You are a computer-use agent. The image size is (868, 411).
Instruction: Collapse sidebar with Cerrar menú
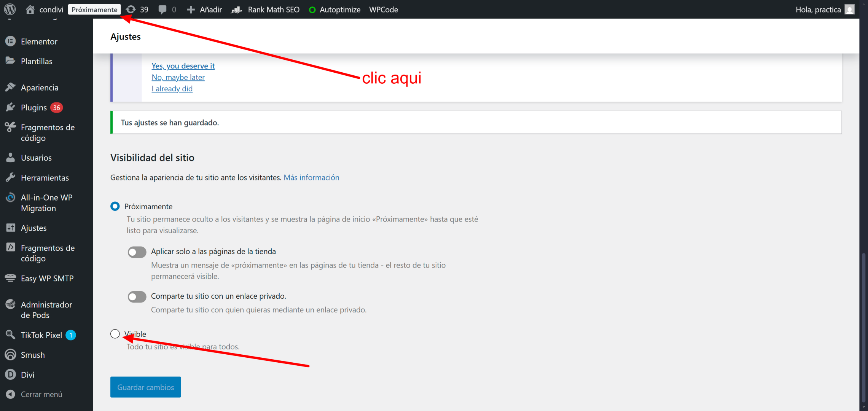[41, 394]
